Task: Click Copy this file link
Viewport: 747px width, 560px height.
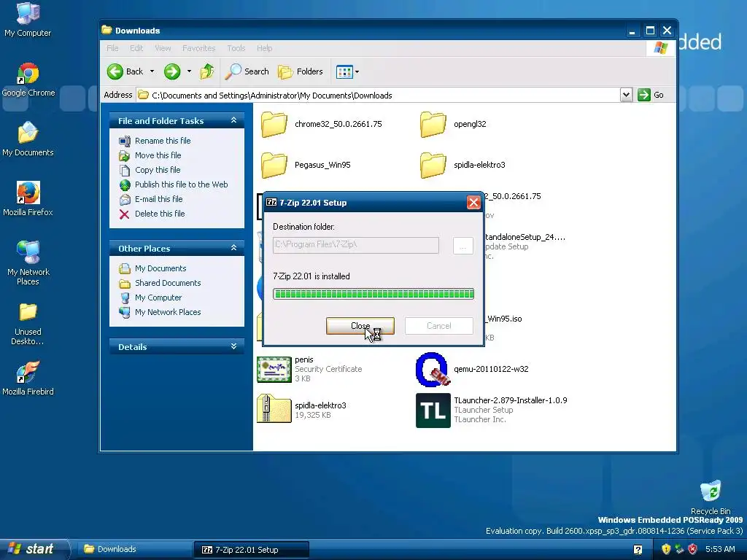Action: 158,170
